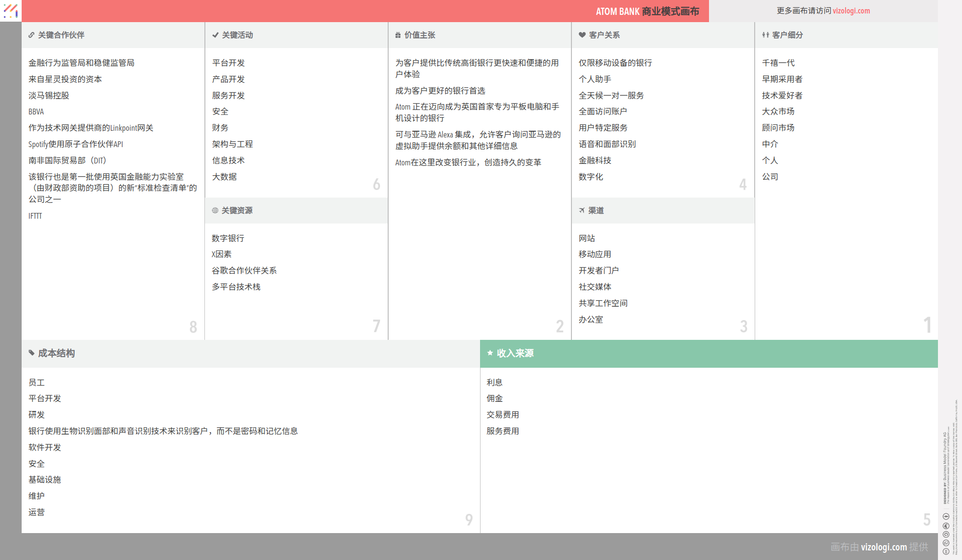Select the 客户细分 section header
Image resolution: width=962 pixels, height=560 pixels.
pyautogui.click(x=787, y=35)
